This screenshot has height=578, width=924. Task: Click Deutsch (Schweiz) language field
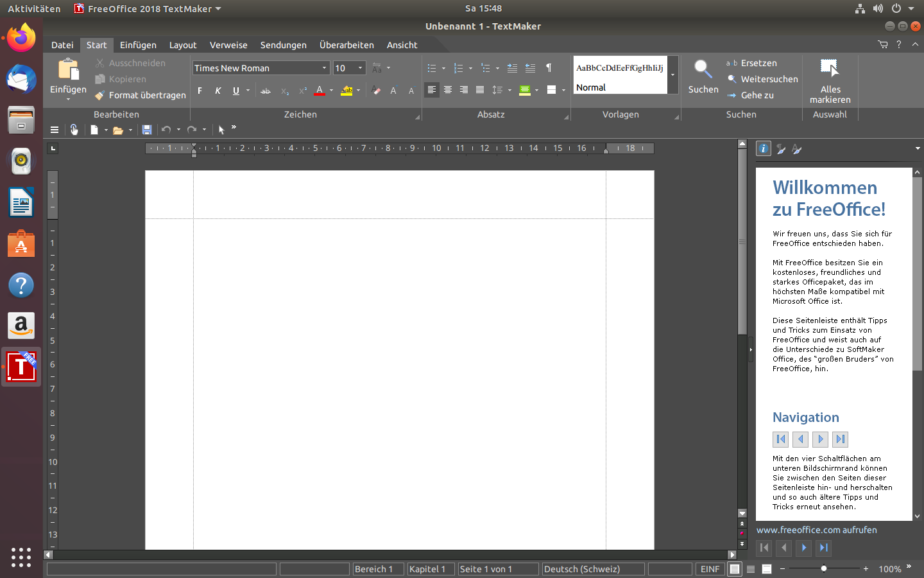[593, 569]
